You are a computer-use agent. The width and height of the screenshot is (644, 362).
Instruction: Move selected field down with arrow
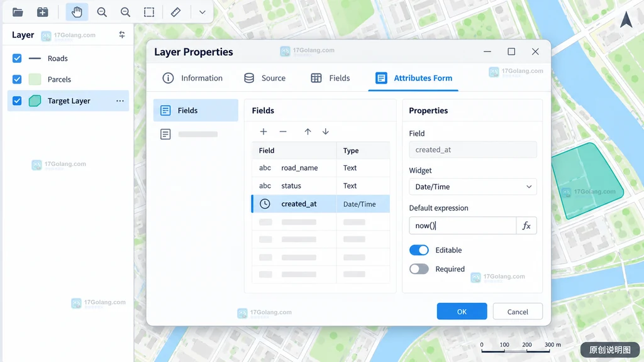click(326, 131)
